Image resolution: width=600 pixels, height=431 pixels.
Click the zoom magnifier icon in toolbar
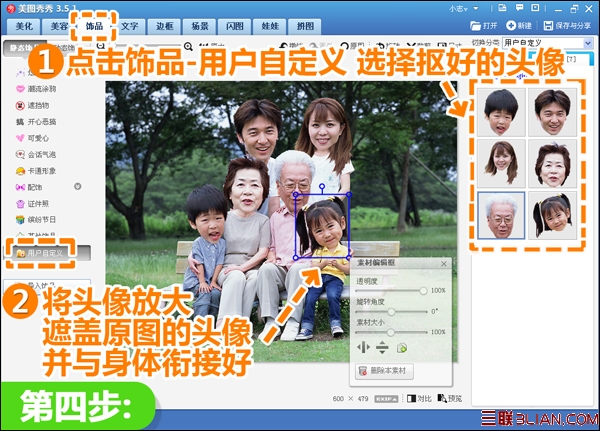pyautogui.click(x=188, y=46)
